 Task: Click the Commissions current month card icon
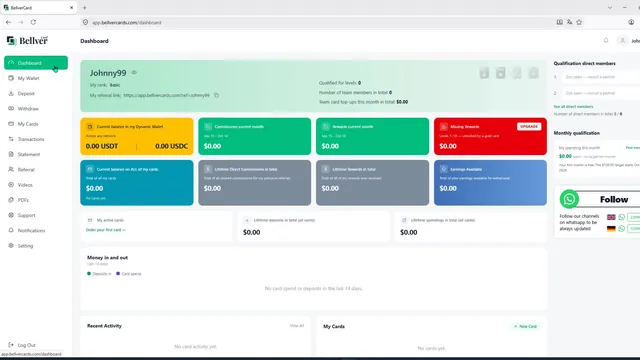tap(208, 127)
